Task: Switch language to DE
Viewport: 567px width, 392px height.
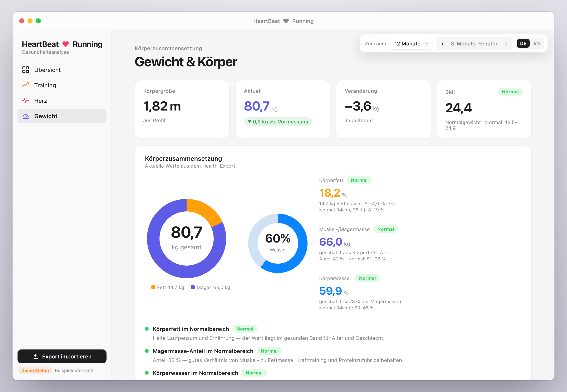Action: [x=523, y=43]
